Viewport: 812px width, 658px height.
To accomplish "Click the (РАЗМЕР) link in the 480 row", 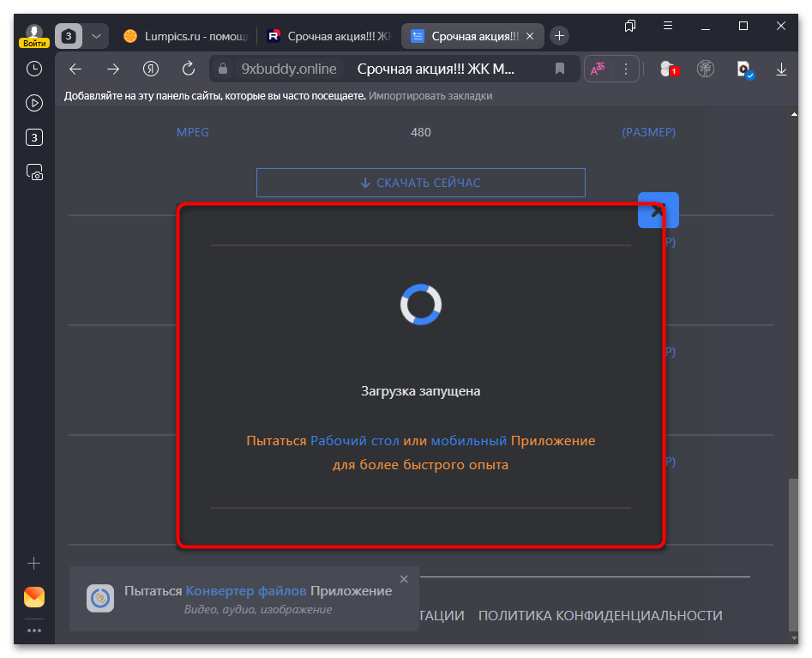I will coord(649,132).
